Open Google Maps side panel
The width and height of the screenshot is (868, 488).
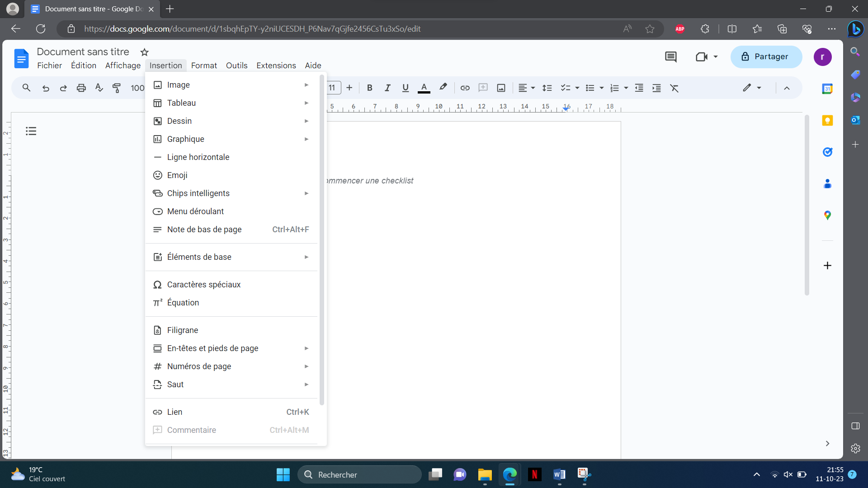pyautogui.click(x=827, y=215)
